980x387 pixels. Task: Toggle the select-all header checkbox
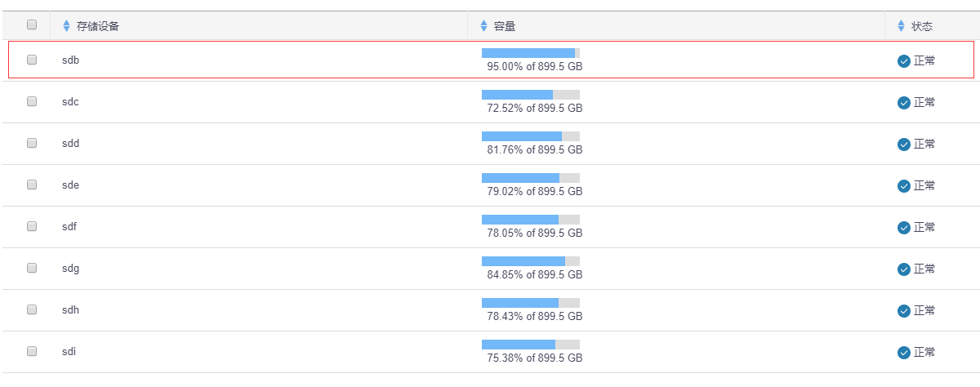pos(32,25)
